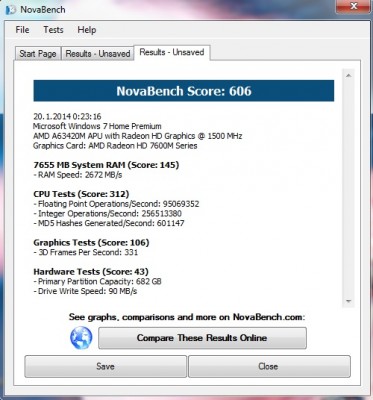
Task: Open the Help menu
Action: [x=87, y=30]
